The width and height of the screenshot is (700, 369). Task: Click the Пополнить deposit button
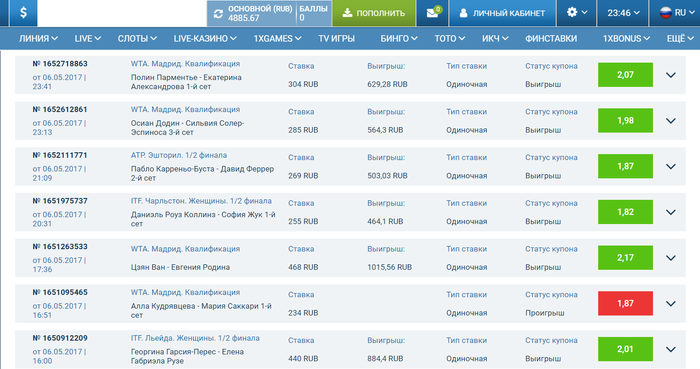click(374, 13)
